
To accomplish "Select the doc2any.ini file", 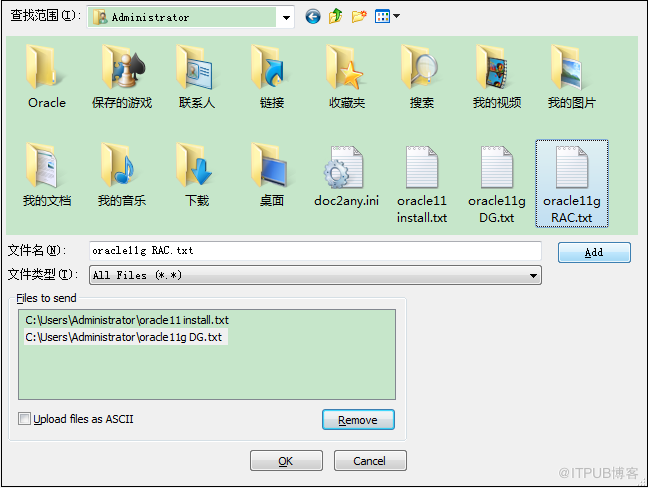I will [346, 176].
